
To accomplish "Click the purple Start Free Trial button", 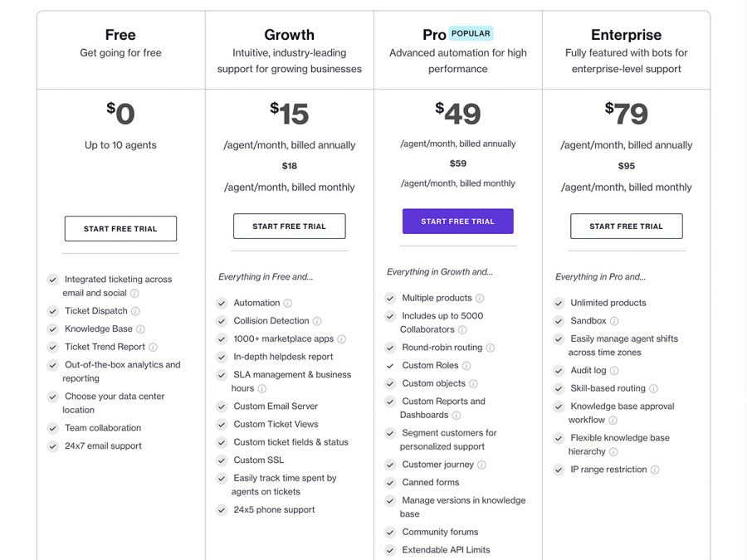I will [x=457, y=221].
